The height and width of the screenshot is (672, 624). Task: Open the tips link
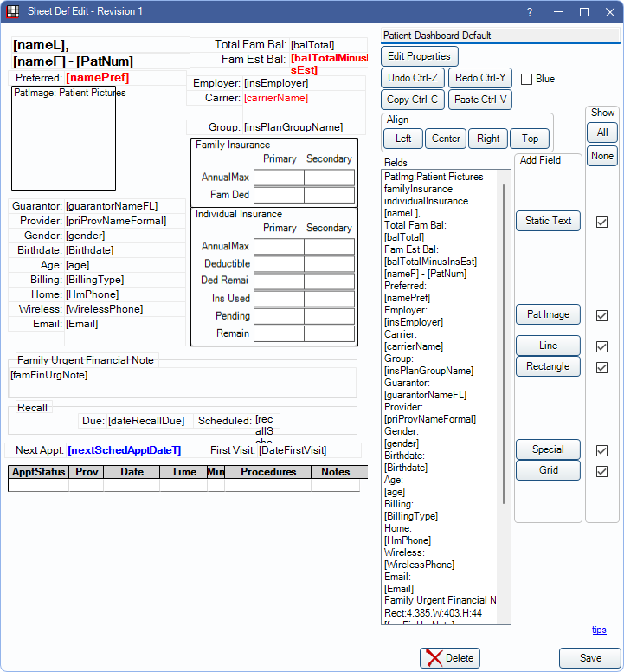pos(599,630)
